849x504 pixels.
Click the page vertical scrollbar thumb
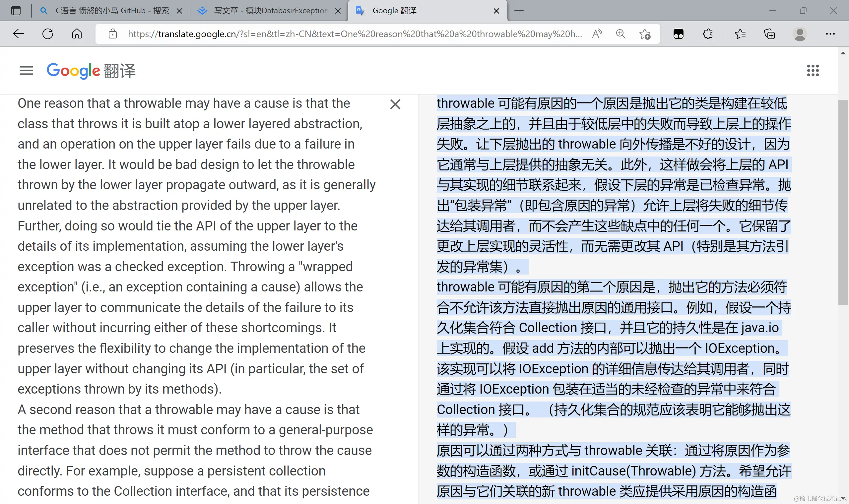pyautogui.click(x=843, y=202)
